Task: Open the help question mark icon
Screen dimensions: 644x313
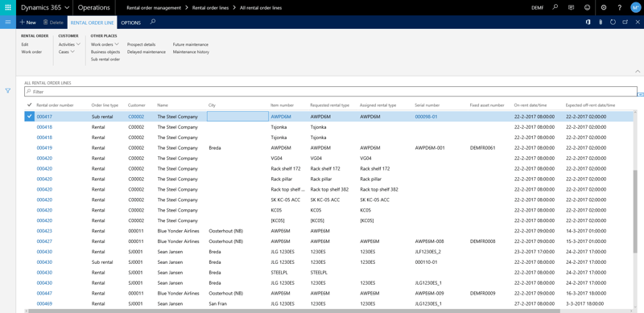Action: pos(619,7)
